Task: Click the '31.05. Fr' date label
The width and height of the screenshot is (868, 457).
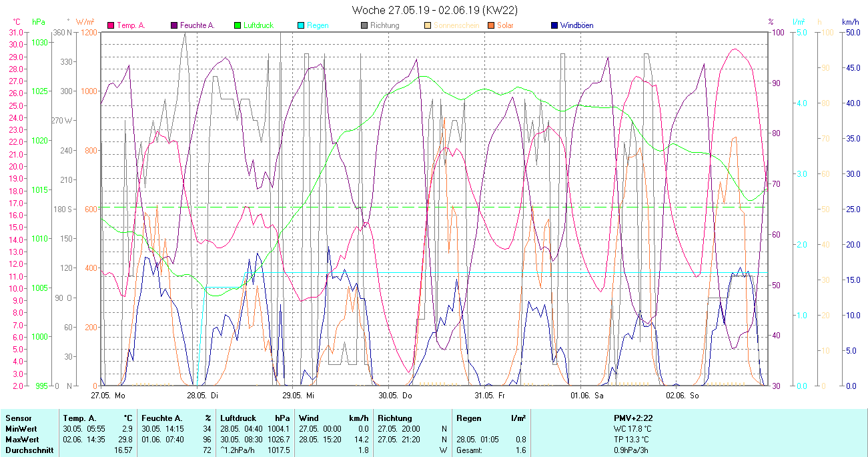Action: [x=490, y=396]
